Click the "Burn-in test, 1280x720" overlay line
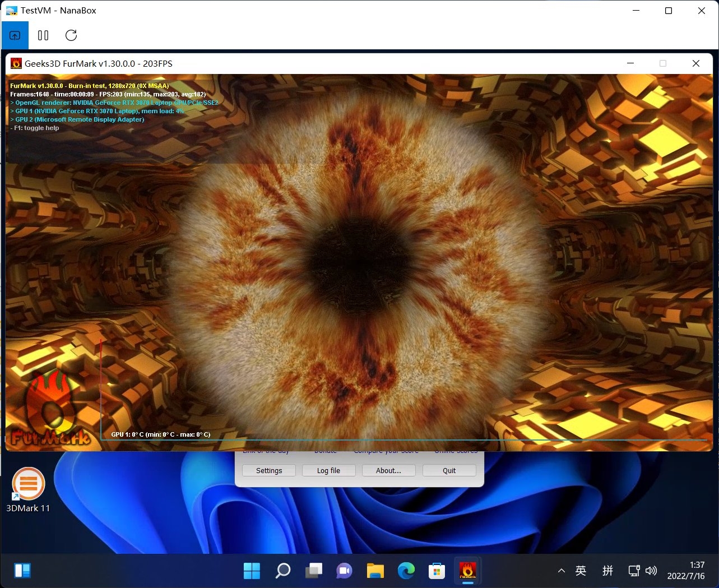Screen dimensions: 719x588 click(x=90, y=86)
